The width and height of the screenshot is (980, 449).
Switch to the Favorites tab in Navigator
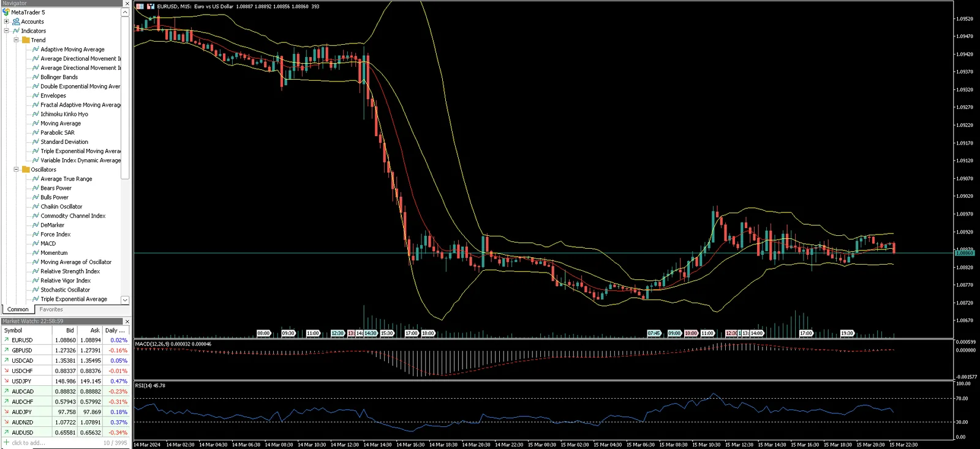(x=51, y=309)
